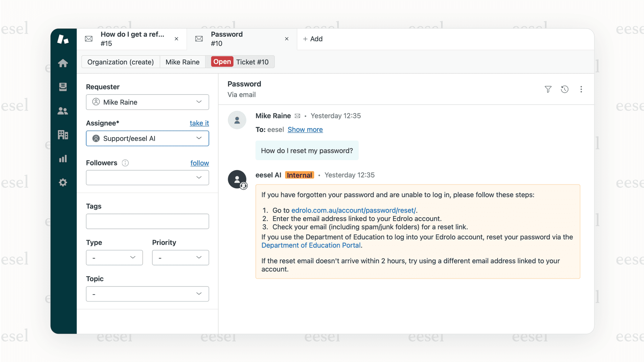Open the Priority dropdown
This screenshot has height=362, width=644.
click(x=180, y=257)
